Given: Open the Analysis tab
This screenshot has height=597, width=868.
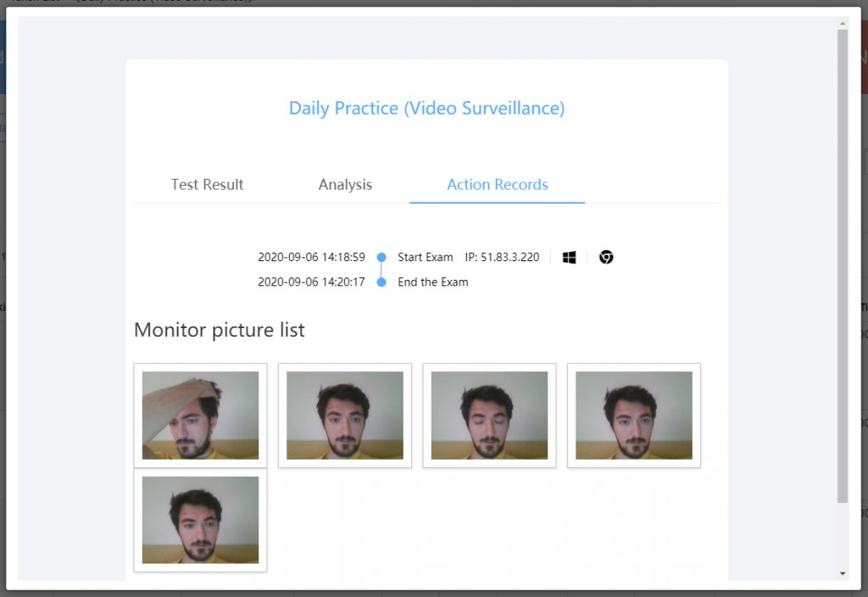Looking at the screenshot, I should click(345, 185).
